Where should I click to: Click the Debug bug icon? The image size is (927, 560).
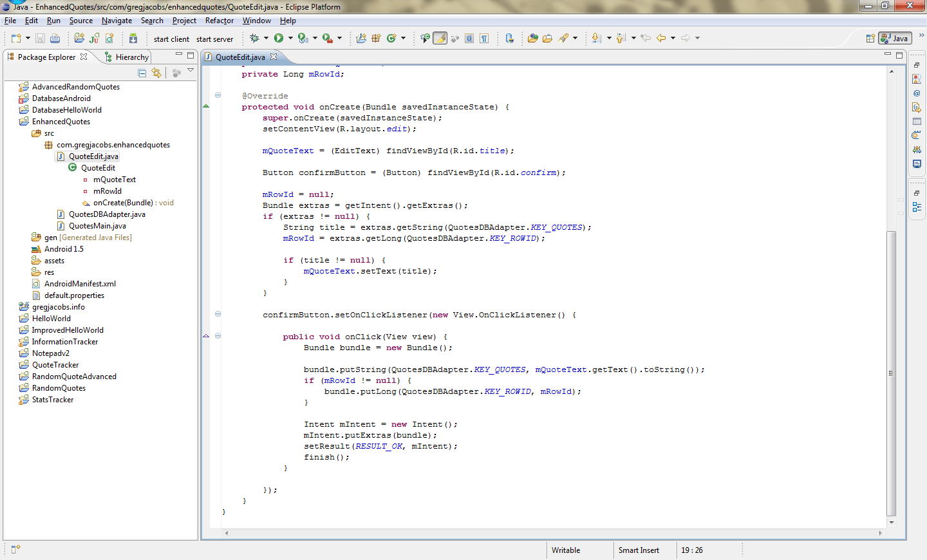point(254,39)
